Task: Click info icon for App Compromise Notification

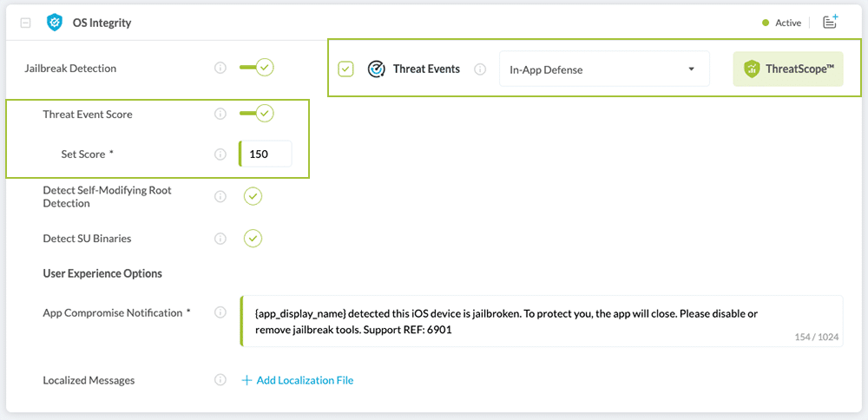Action: click(x=220, y=312)
